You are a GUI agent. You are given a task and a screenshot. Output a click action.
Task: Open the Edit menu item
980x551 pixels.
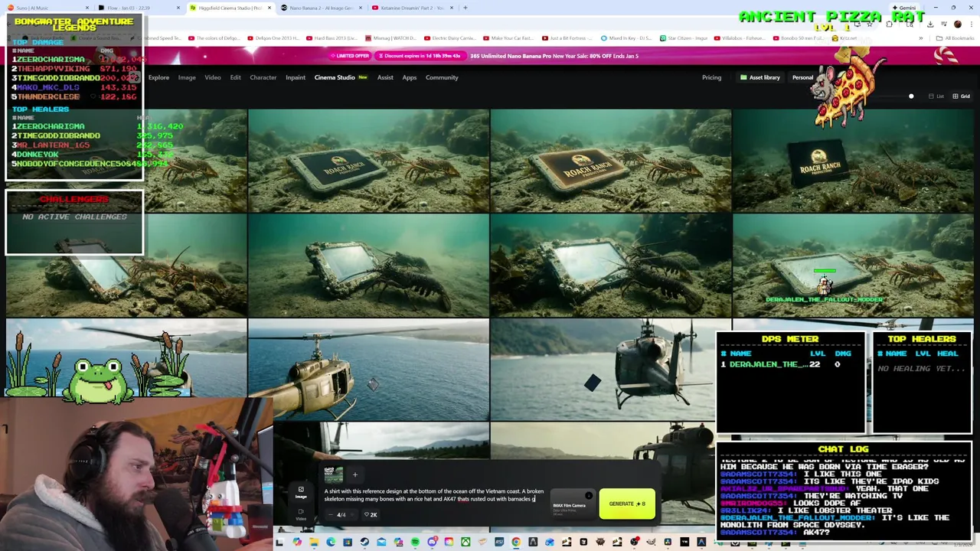(235, 77)
